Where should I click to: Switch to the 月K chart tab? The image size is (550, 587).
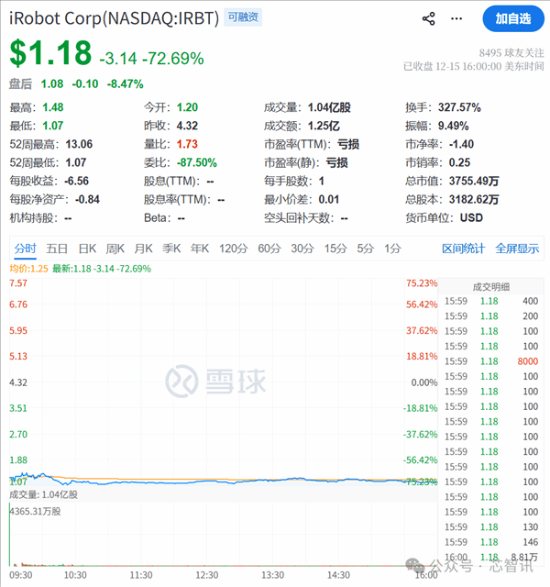(143, 249)
